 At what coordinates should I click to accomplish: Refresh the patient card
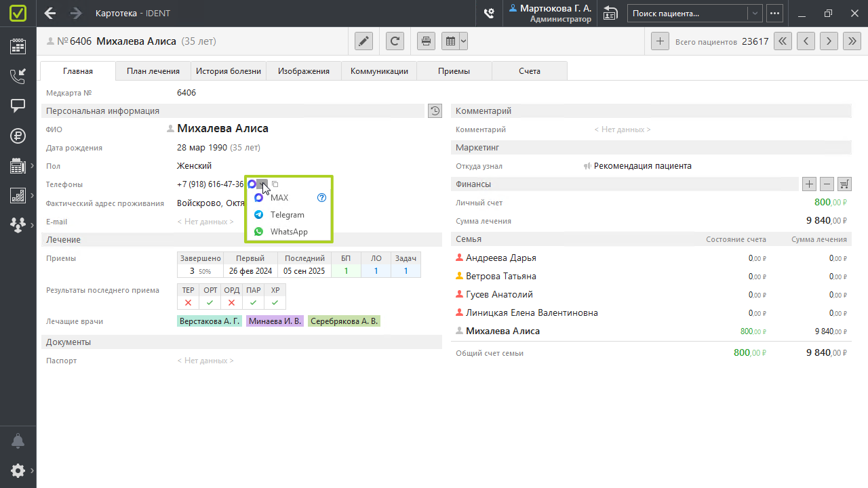(395, 41)
